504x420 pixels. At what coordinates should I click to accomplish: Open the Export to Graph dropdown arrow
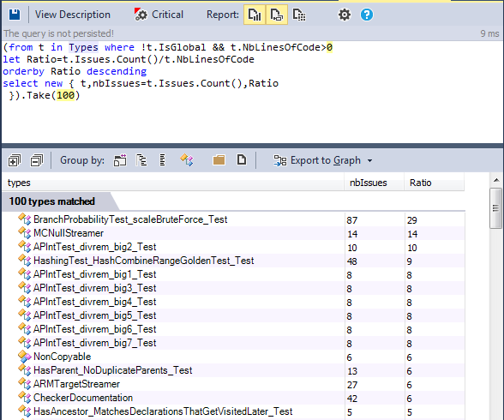tap(370, 160)
